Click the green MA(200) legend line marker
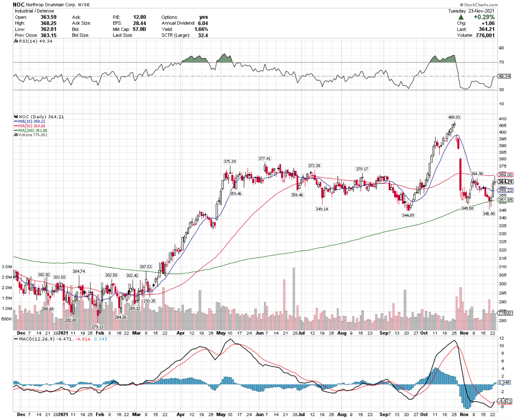 [16, 130]
